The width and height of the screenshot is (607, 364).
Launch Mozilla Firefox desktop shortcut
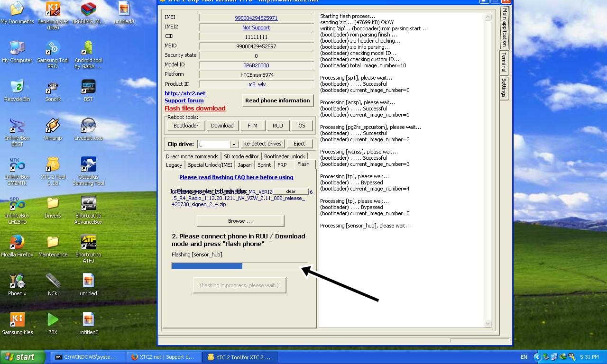17,246
